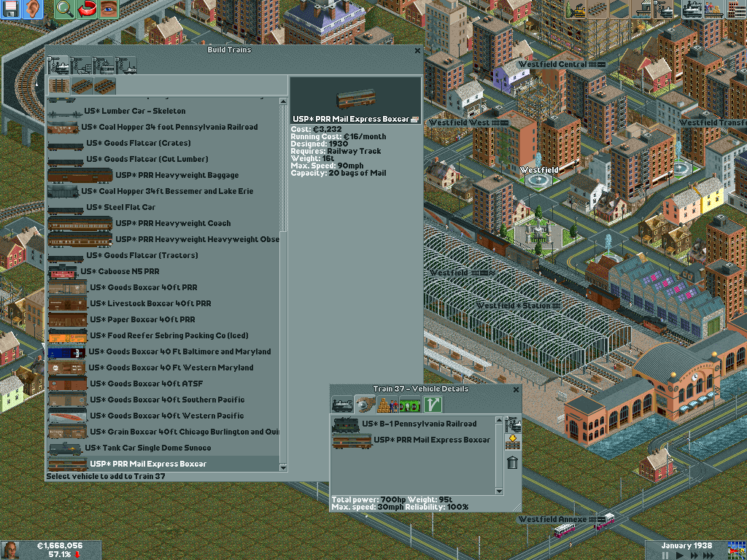Click the Vehicle Details window resize grip
747x560 pixels.
click(x=517, y=507)
